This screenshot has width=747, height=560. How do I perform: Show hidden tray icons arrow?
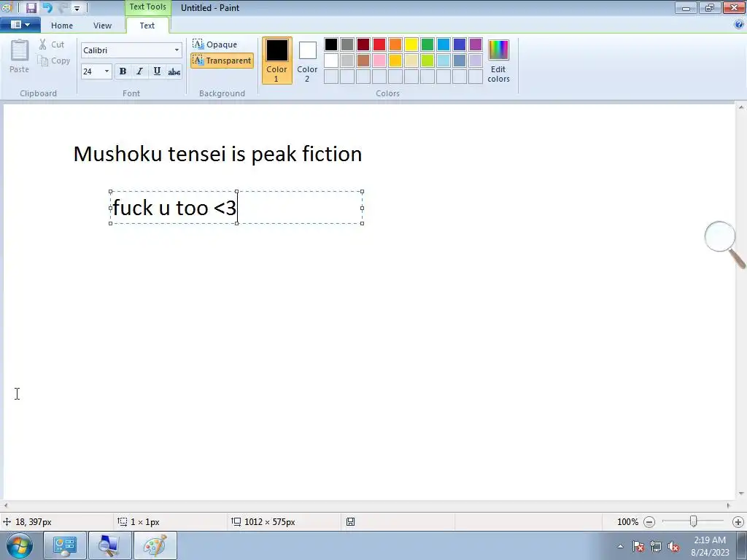[620, 547]
